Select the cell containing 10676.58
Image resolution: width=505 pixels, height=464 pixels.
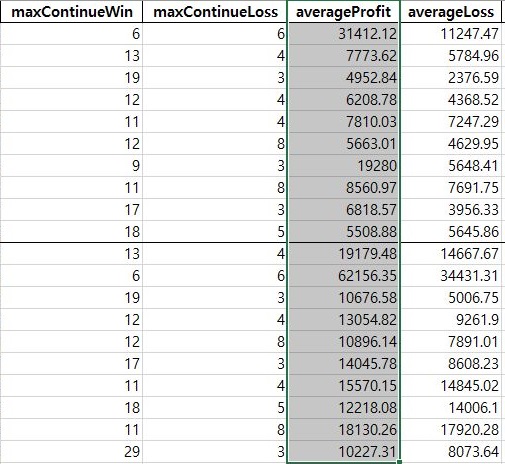pos(343,298)
